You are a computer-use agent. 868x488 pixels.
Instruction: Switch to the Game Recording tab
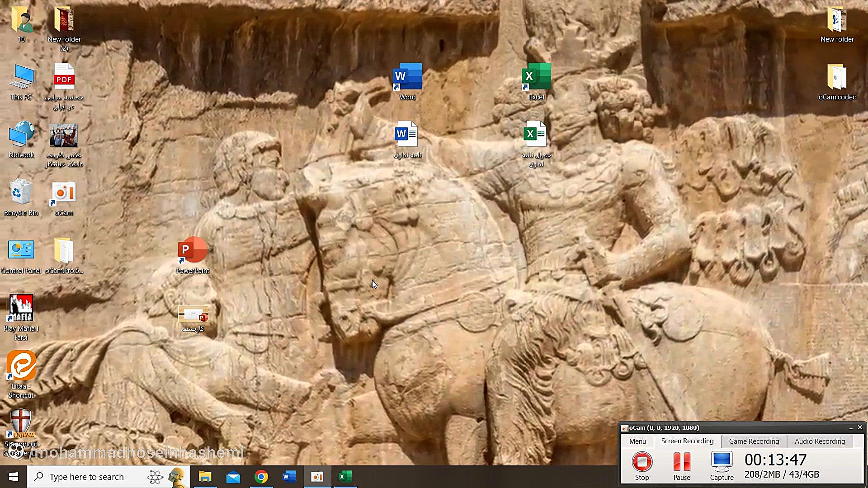click(754, 441)
